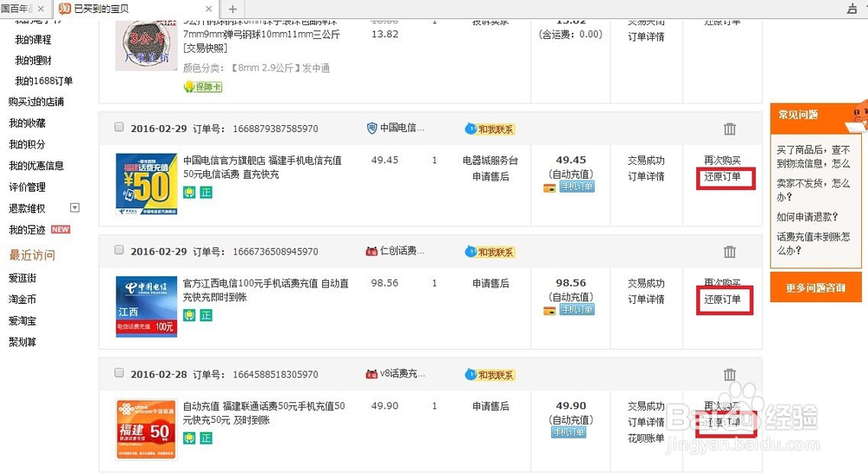Open 购买过的店铺 in sidebar
This screenshot has height=474, width=868.
tap(36, 102)
